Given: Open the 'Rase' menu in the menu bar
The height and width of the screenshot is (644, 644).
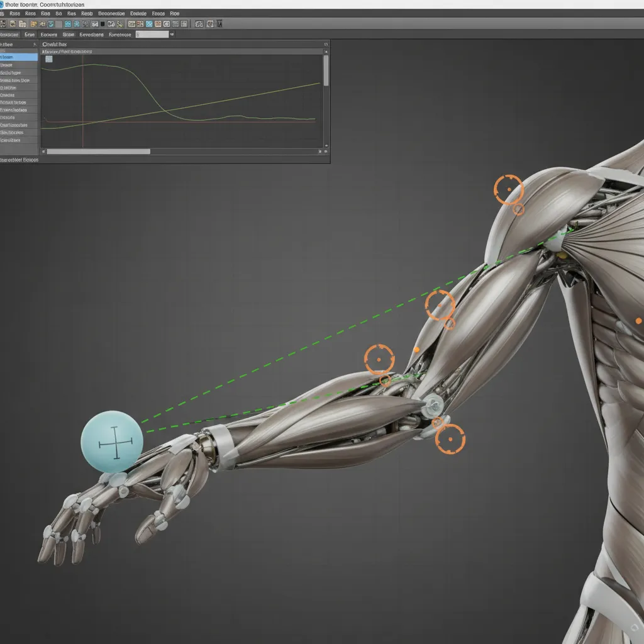Looking at the screenshot, I should pyautogui.click(x=15, y=14).
